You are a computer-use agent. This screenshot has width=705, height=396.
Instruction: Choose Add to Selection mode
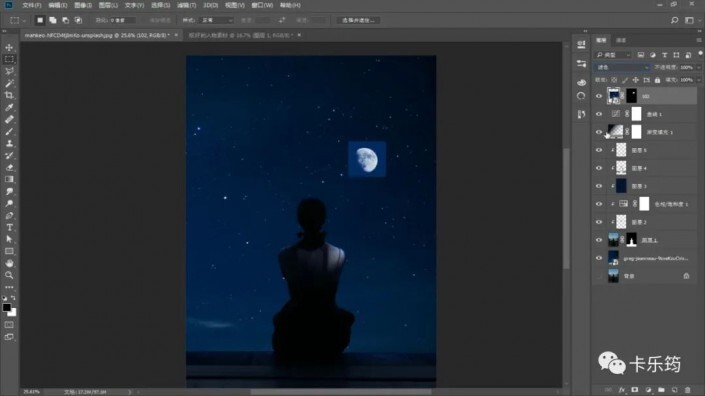coord(53,20)
